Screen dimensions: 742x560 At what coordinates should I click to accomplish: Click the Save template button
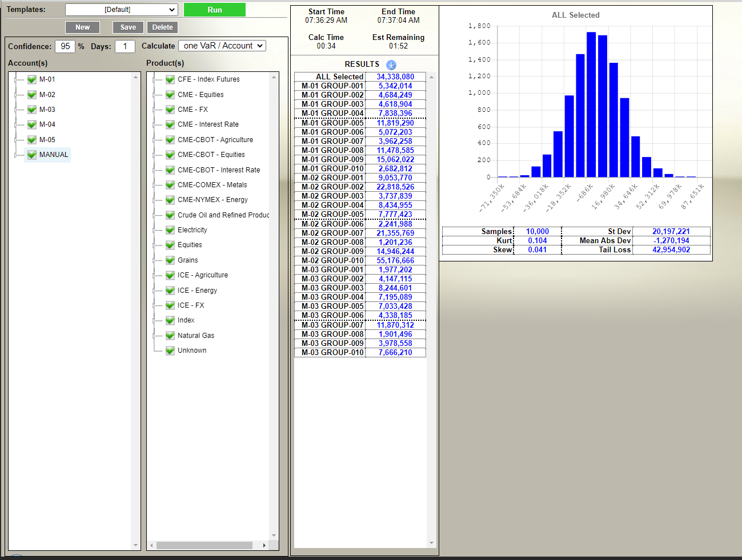point(128,27)
